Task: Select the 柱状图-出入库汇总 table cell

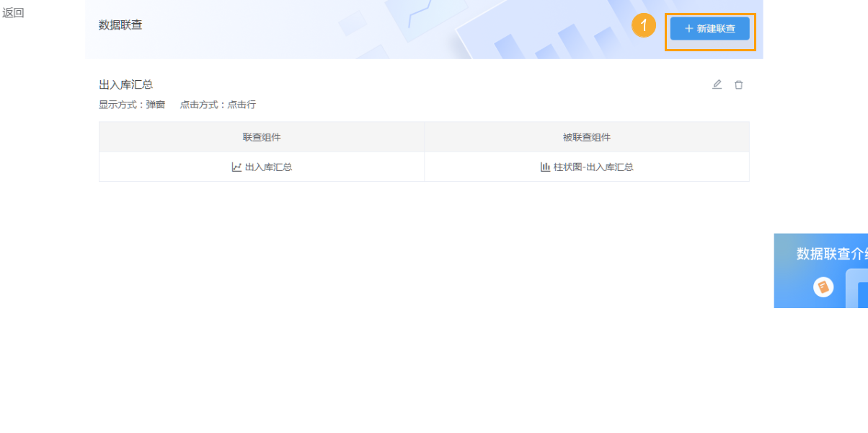Action: click(587, 167)
